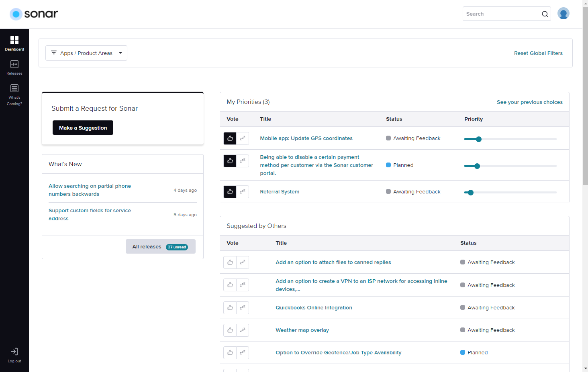This screenshot has height=372, width=588.
Task: Click the search magnifier icon
Action: 545,14
